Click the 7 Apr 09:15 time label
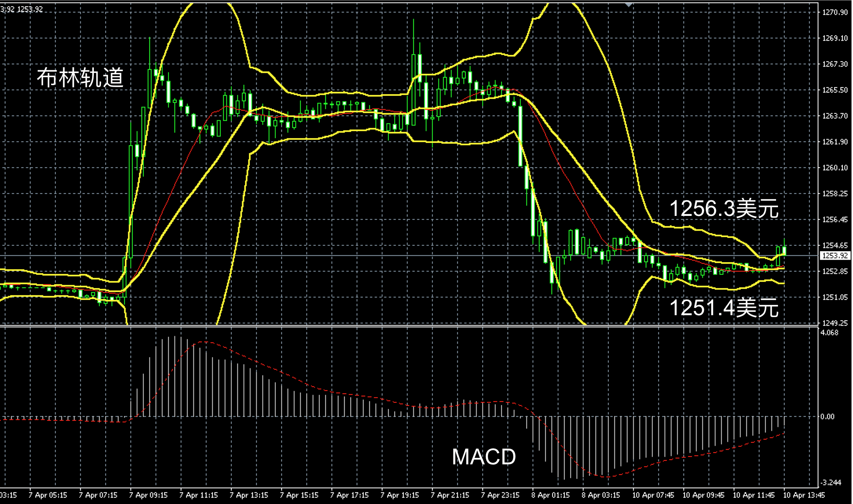 tap(148, 495)
